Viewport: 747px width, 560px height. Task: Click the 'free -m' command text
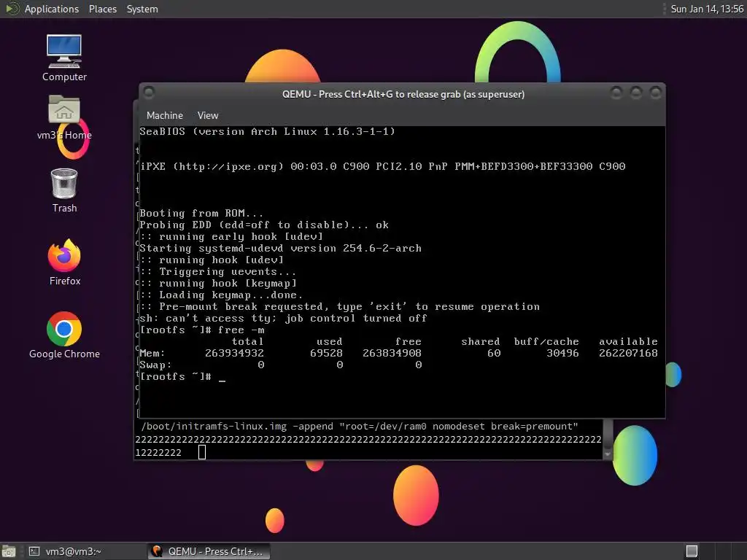click(241, 330)
